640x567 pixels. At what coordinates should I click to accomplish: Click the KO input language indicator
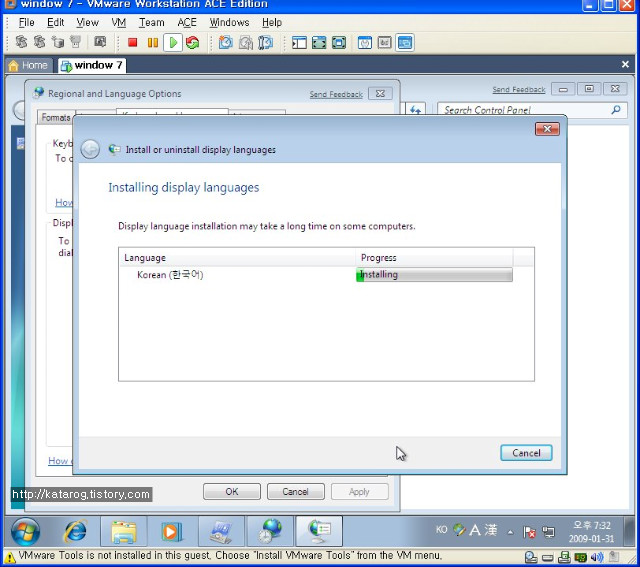pos(441,530)
